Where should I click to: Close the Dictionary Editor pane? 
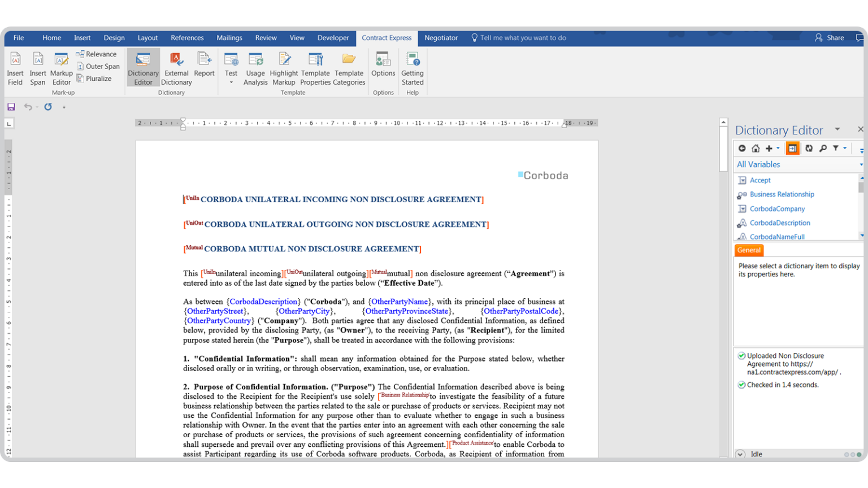pyautogui.click(x=860, y=129)
